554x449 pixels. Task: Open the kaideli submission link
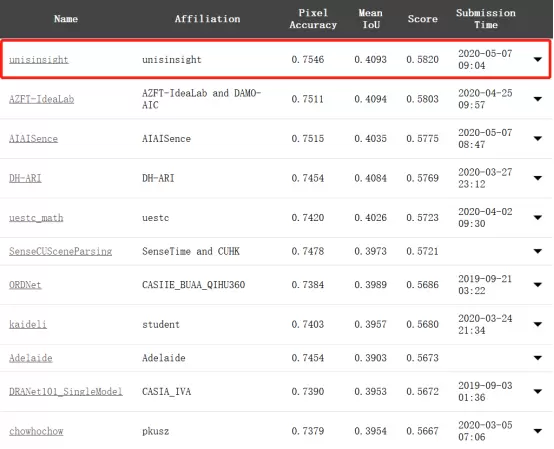pos(28,324)
